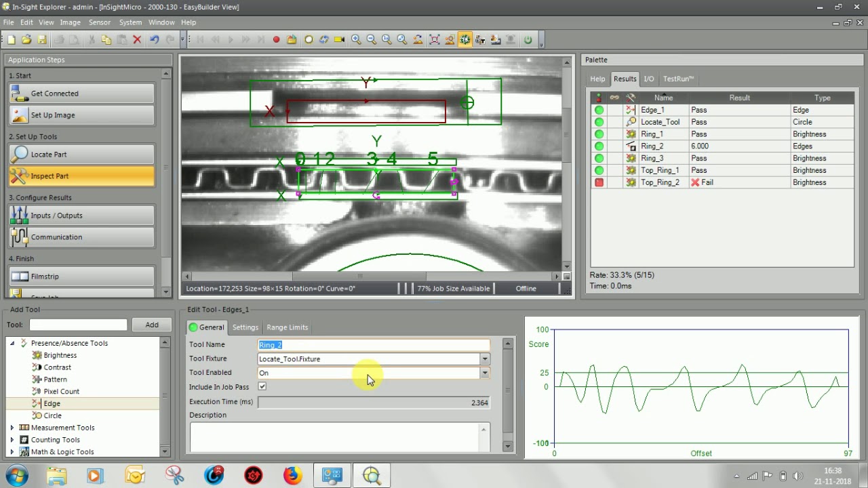Click the Edge_1 tool icon in Results
Image resolution: width=868 pixels, height=488 pixels.
[x=631, y=110]
